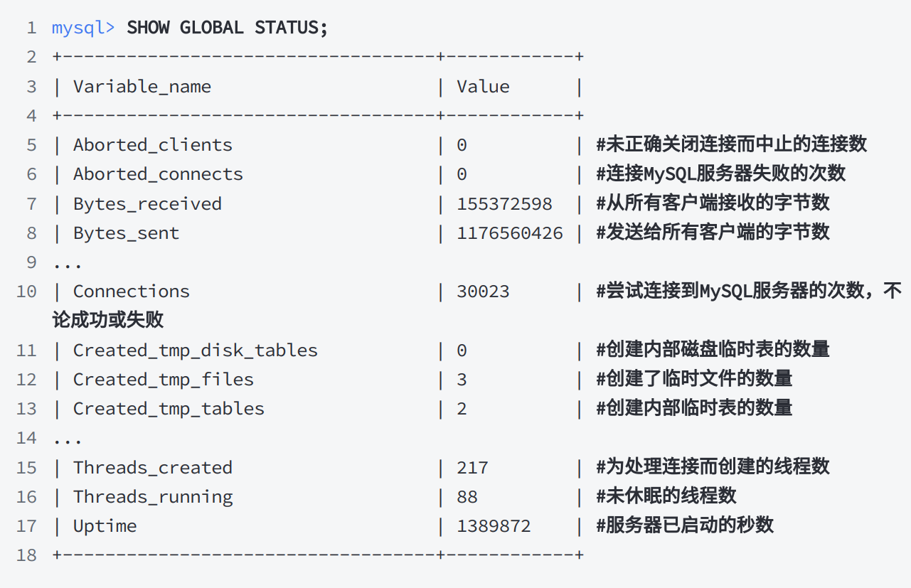Click the ellipsis on line 14
Viewport: 911px width, 588px height.
(x=68, y=442)
